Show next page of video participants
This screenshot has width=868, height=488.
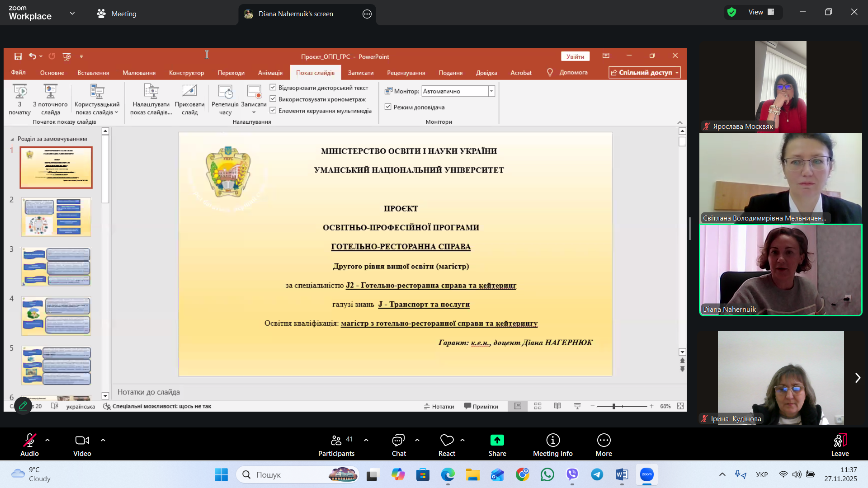click(x=858, y=378)
